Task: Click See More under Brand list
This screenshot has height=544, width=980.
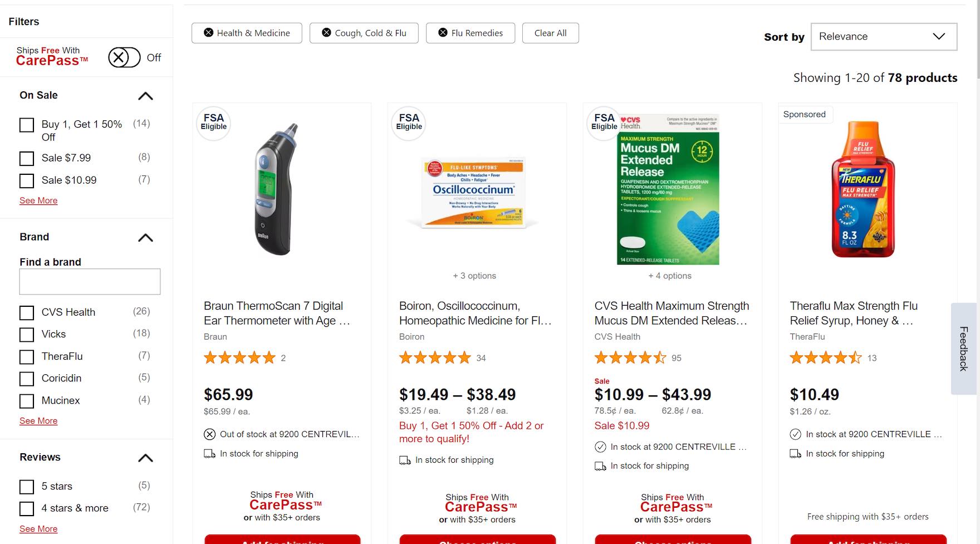Action: [38, 421]
